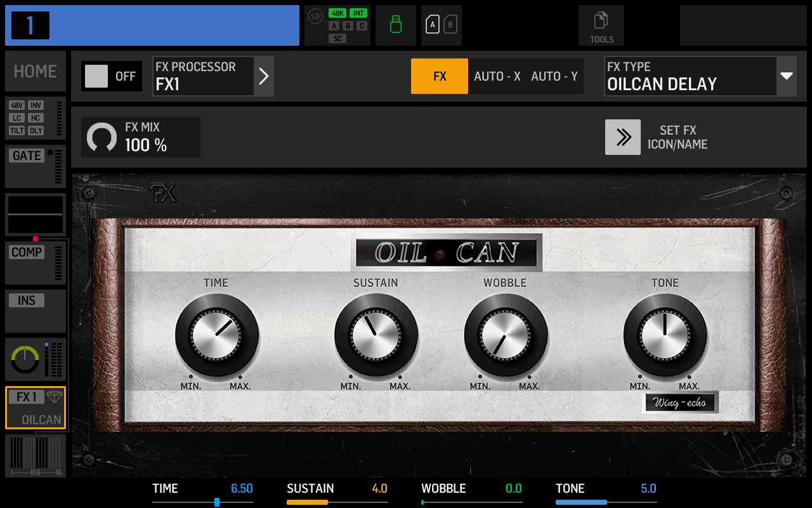Go to the HOME screen

[36, 71]
